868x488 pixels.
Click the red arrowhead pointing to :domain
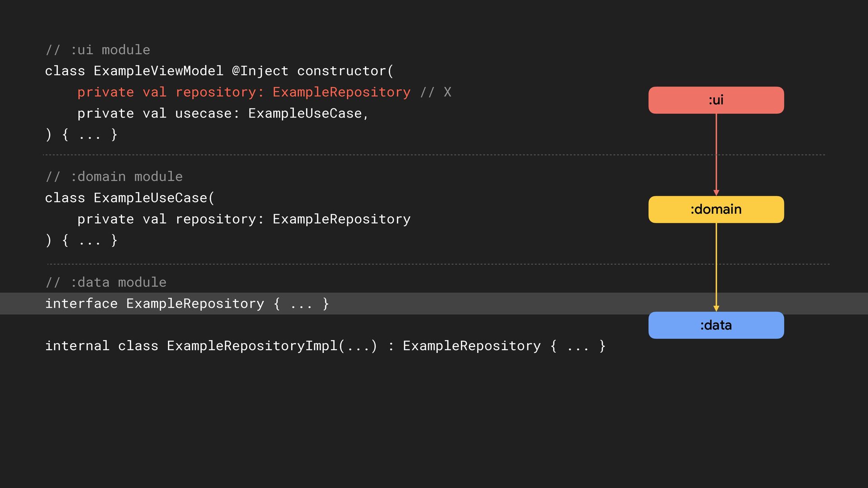(716, 192)
